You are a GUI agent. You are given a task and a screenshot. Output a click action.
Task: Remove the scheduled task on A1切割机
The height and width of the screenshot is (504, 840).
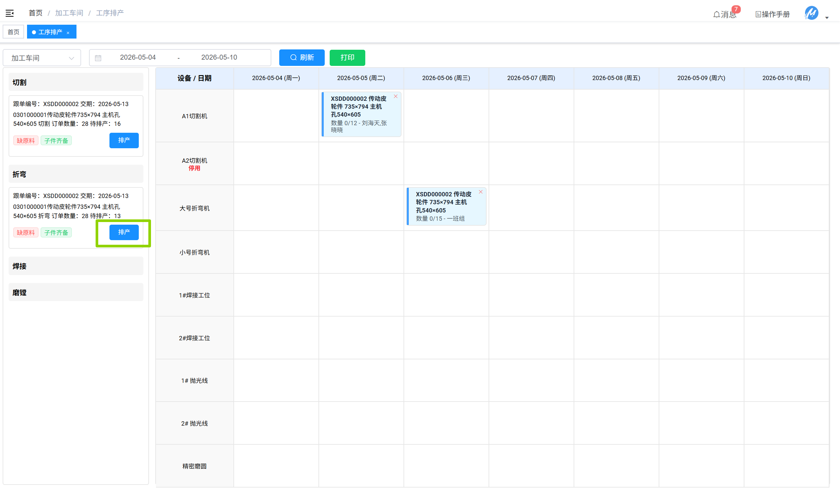coord(396,97)
